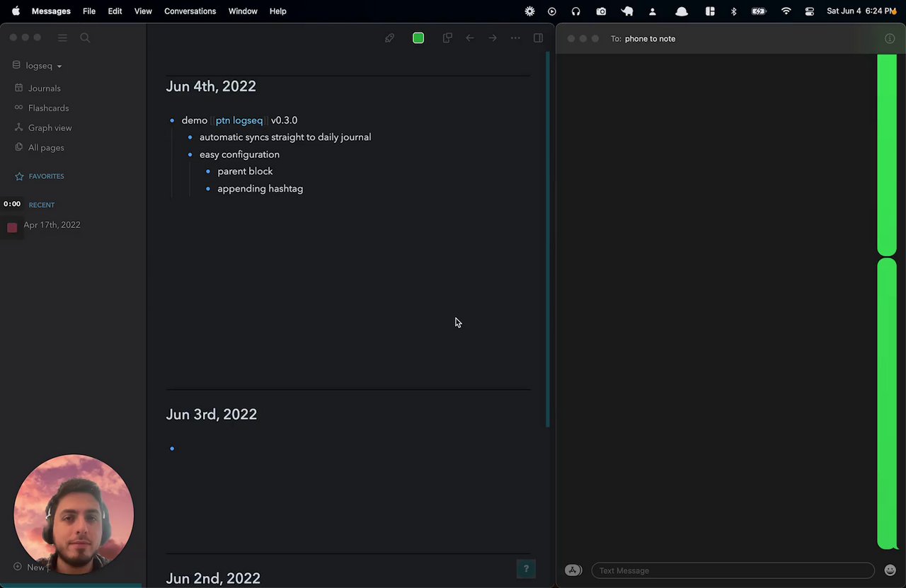The width and height of the screenshot is (906, 588).
Task: Open recent page Apr 17th, 2022
Action: (52, 225)
